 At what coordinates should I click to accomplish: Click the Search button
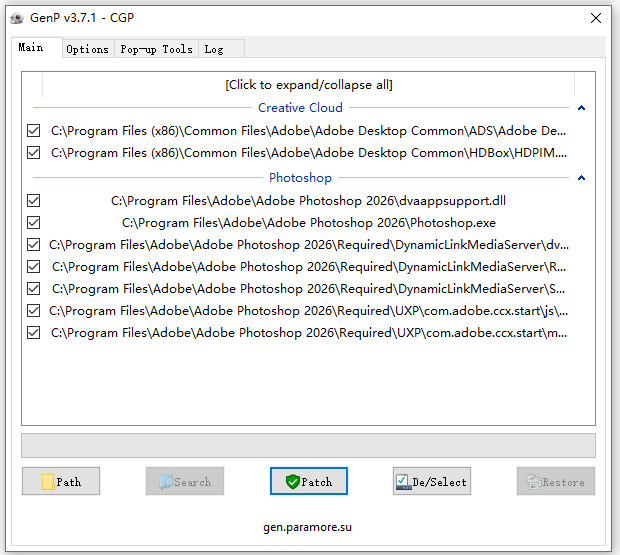click(x=185, y=481)
